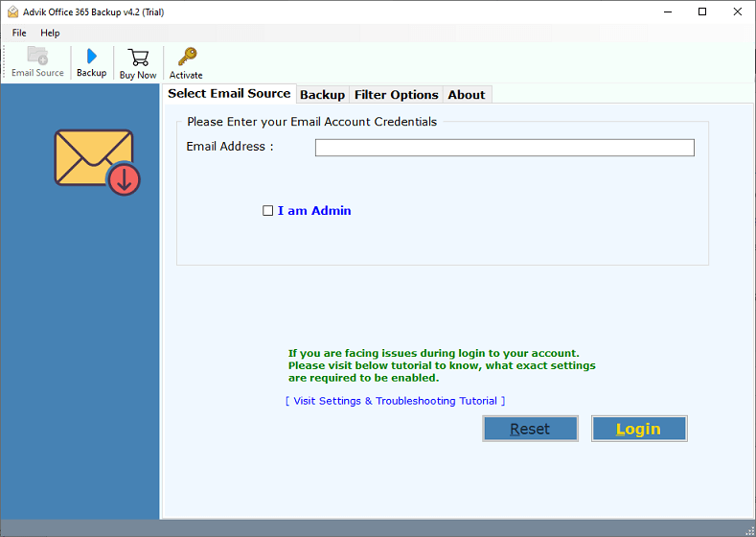Open the File menu
The image size is (756, 537).
19,33
